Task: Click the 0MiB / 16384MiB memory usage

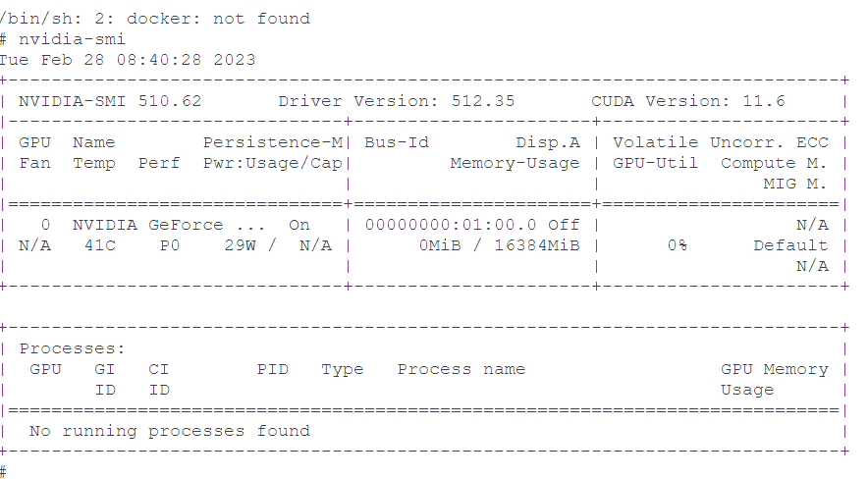Action: pyautogui.click(x=500, y=245)
